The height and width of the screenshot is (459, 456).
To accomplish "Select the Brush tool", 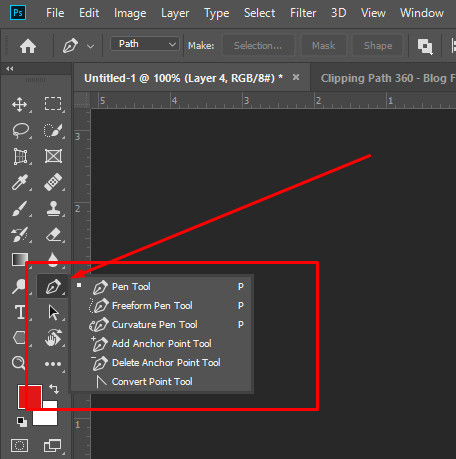I will tap(20, 209).
